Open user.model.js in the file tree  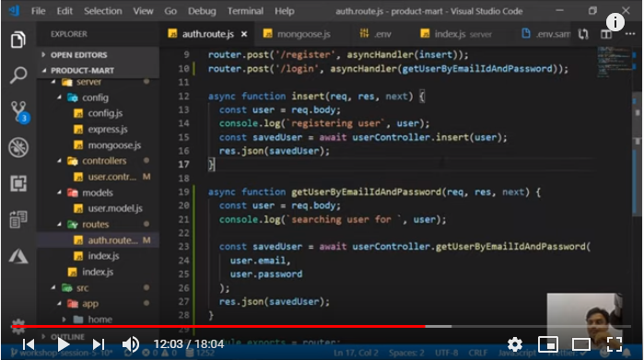[x=115, y=208]
